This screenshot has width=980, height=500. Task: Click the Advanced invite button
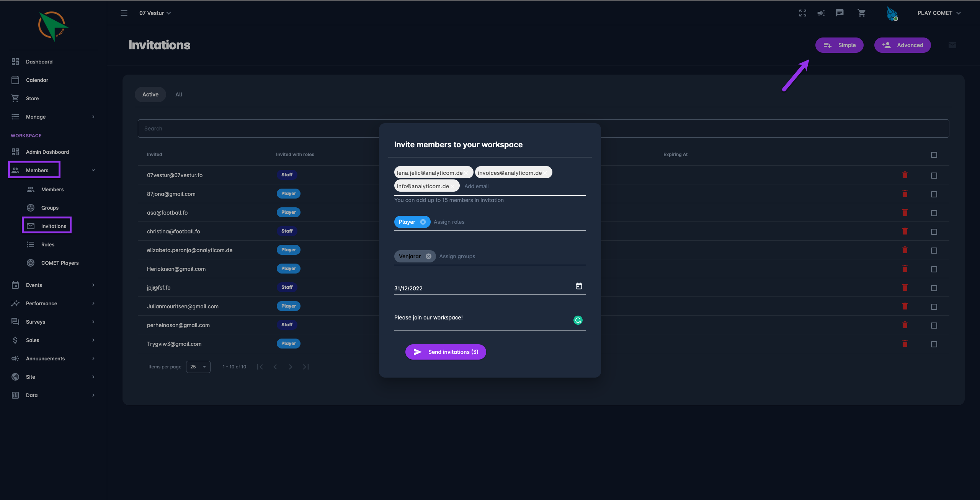point(902,45)
